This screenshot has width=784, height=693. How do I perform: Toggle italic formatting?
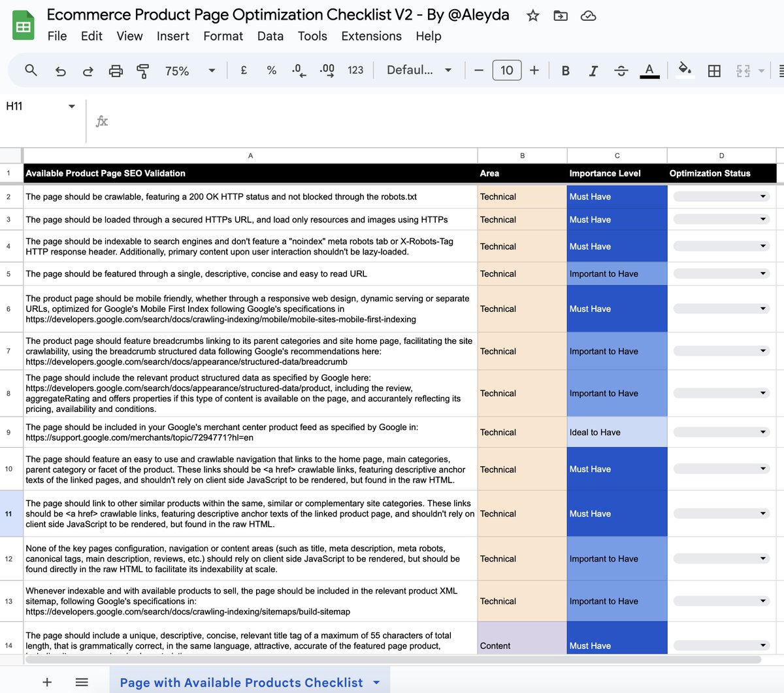[593, 71]
